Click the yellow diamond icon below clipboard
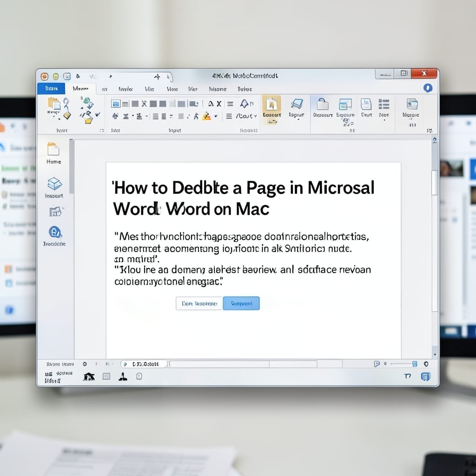The image size is (476, 476). coord(67,115)
